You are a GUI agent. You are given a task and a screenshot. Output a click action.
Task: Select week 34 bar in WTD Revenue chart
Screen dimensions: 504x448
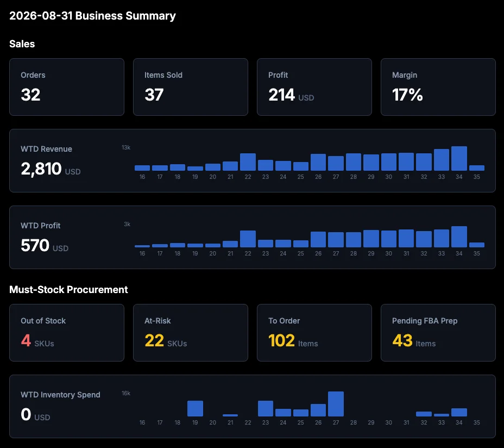pyautogui.click(x=459, y=158)
